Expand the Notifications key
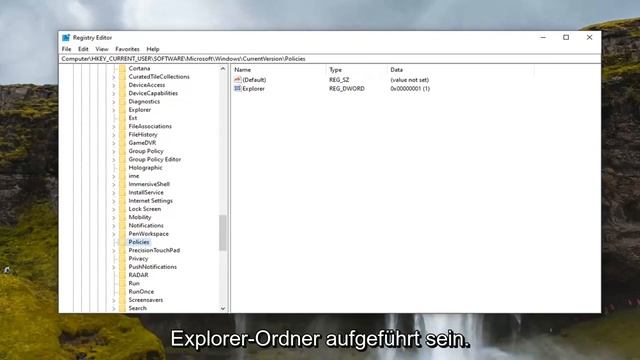 pos(114,225)
